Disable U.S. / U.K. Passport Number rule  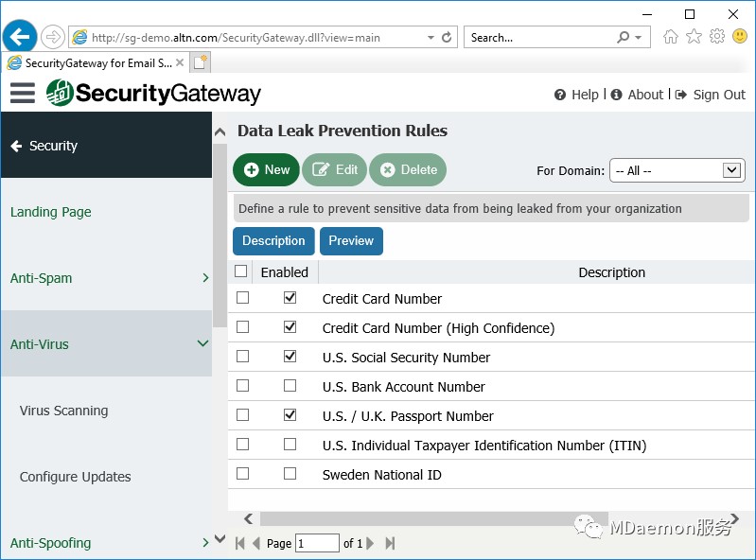[290, 415]
